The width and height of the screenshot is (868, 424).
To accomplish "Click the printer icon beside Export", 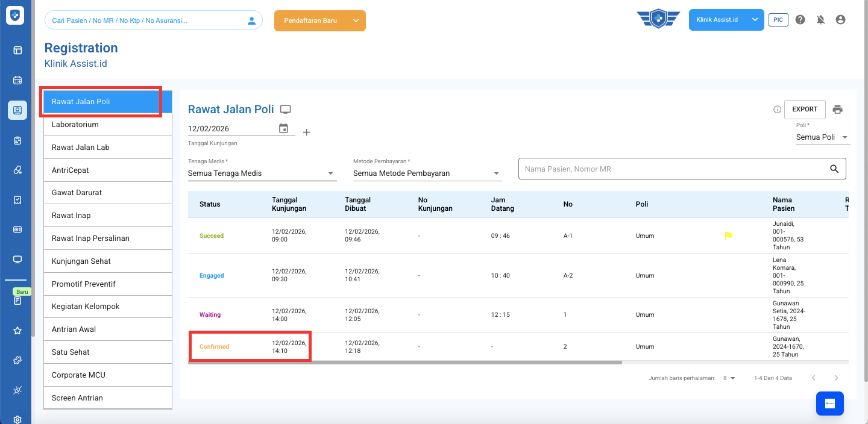I will coord(837,110).
